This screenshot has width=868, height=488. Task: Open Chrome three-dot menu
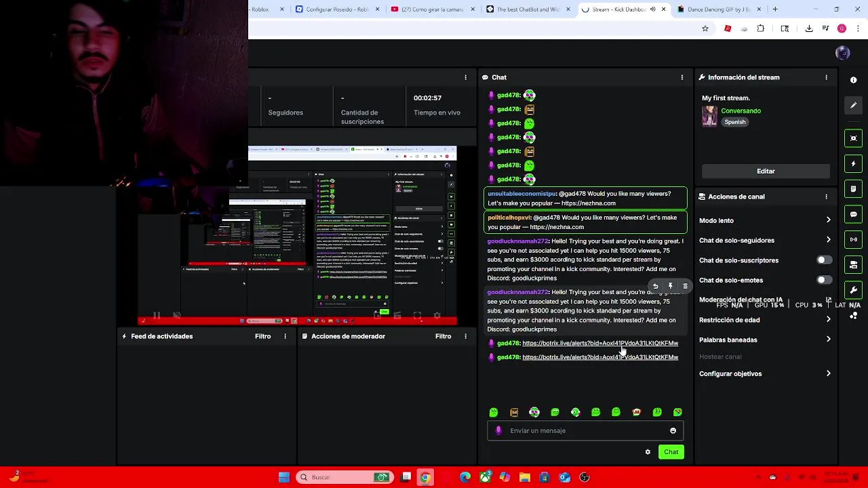click(x=859, y=28)
